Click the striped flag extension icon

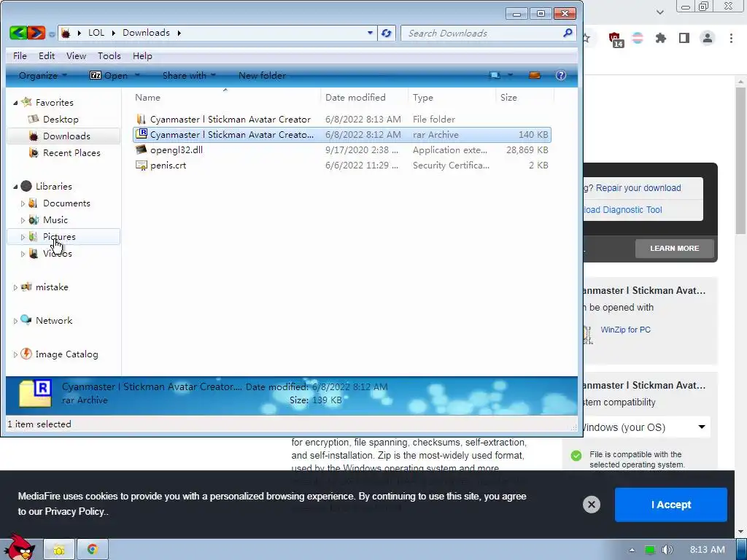638,38
